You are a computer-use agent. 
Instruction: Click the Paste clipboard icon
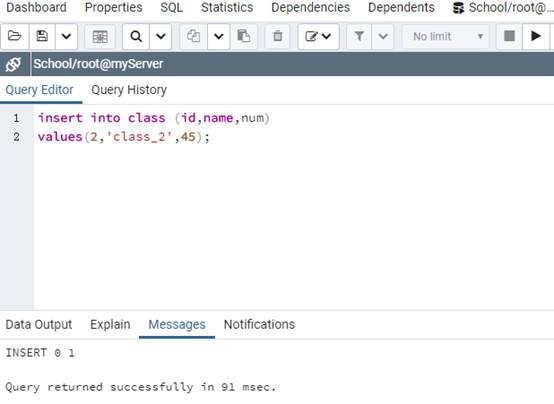pos(244,36)
